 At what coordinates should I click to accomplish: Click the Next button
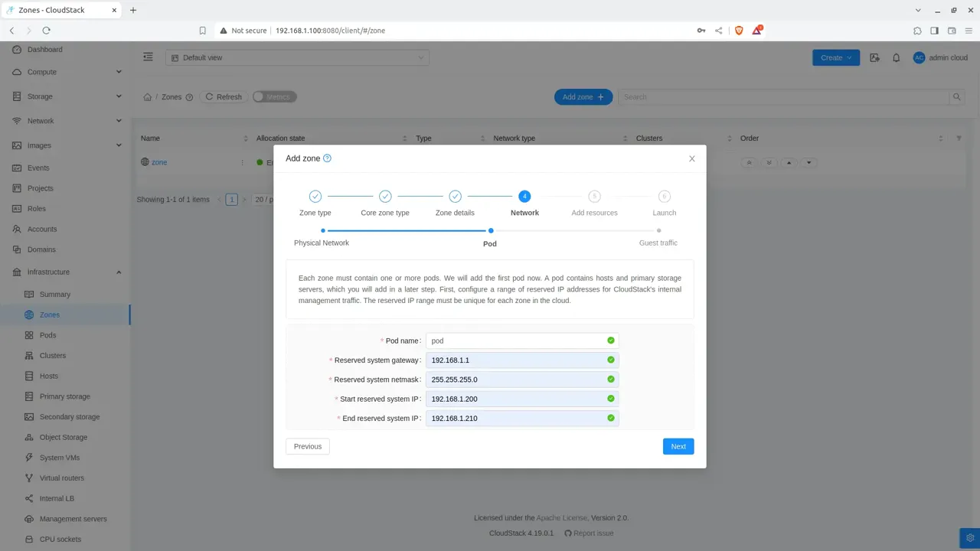click(x=678, y=446)
